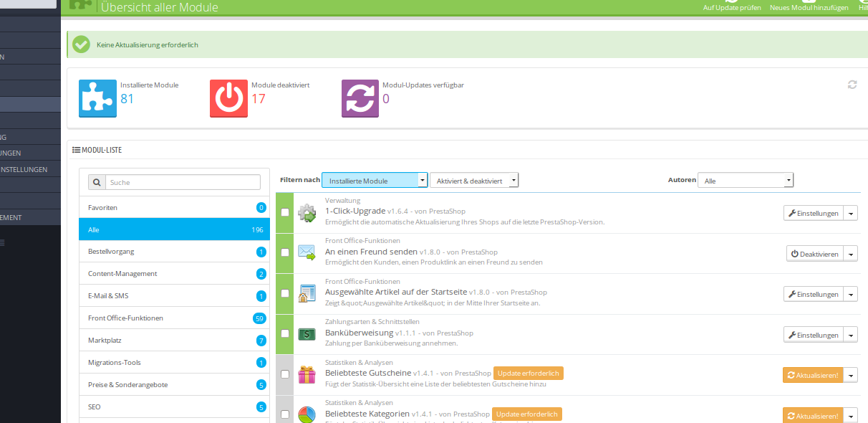
Task: Select the SEO category
Action: pyautogui.click(x=174, y=407)
